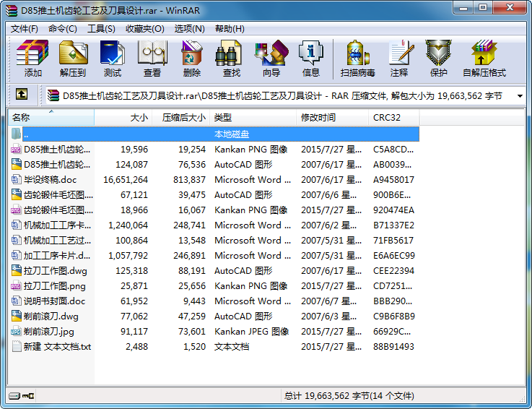Viewport: 532px width, 409px height.
Task: Click the 文本文档 type cell
Action: (x=232, y=347)
